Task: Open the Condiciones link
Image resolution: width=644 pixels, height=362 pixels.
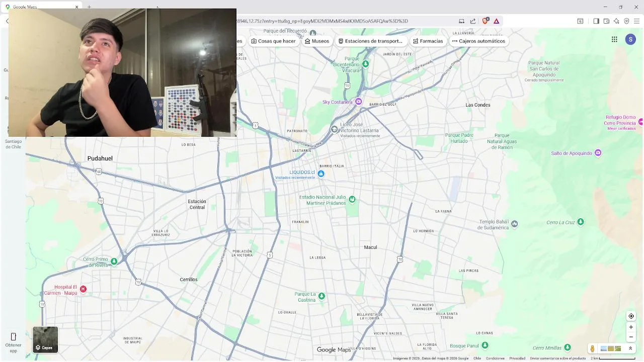Action: click(x=495, y=358)
